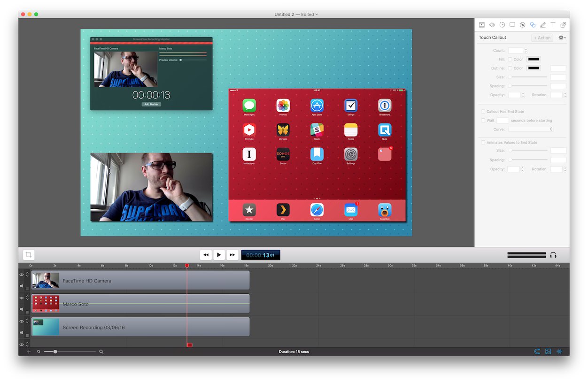Open the Video Motion inspector tab

(x=502, y=25)
